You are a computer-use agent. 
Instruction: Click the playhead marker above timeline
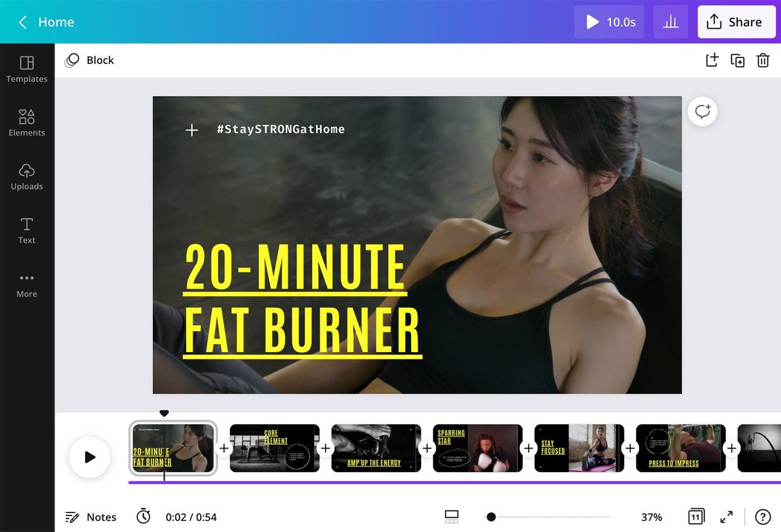pyautogui.click(x=164, y=414)
